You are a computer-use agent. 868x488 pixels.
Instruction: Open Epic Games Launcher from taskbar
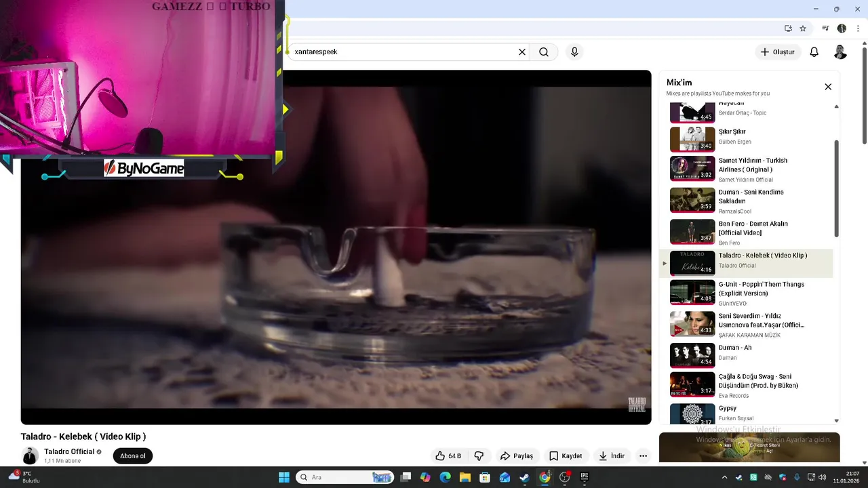pyautogui.click(x=585, y=477)
